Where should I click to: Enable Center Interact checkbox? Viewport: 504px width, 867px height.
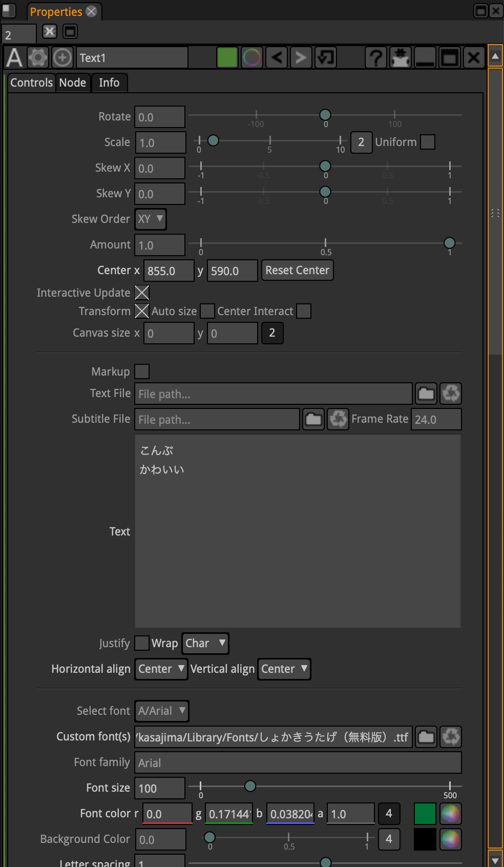pos(304,311)
